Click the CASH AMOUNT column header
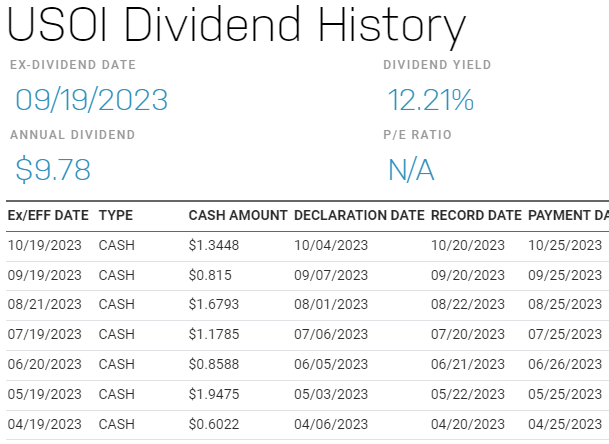 (x=238, y=215)
